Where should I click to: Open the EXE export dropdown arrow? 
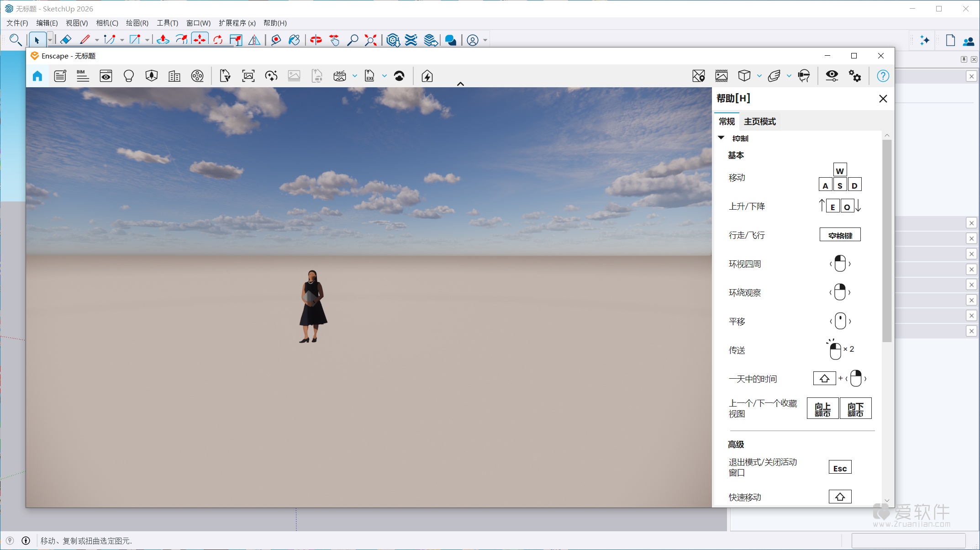point(384,76)
